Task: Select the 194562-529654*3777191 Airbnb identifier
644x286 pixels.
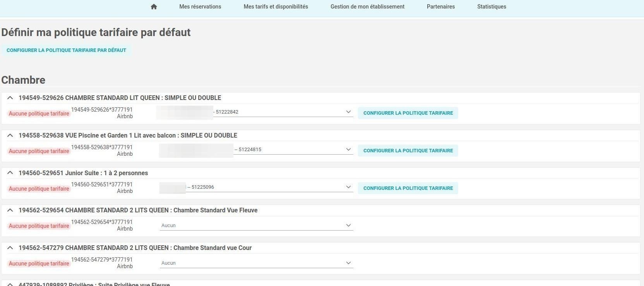Action: [102, 225]
